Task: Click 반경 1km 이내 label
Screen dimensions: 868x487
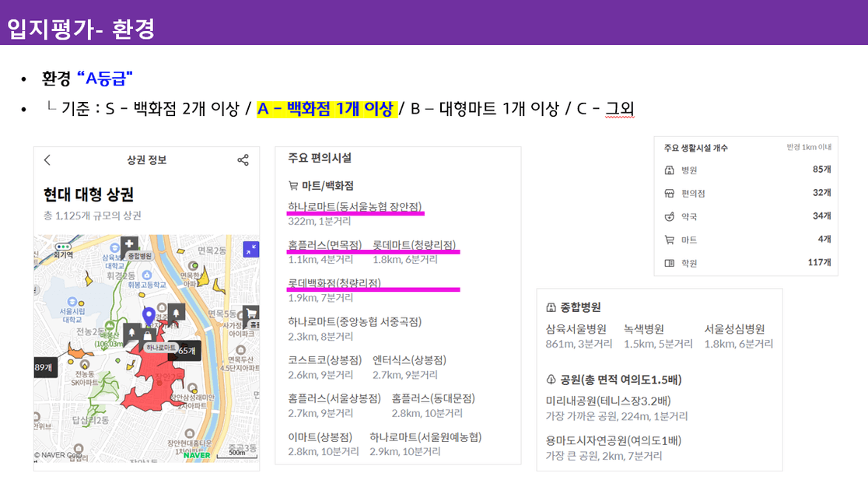Action: click(x=809, y=147)
